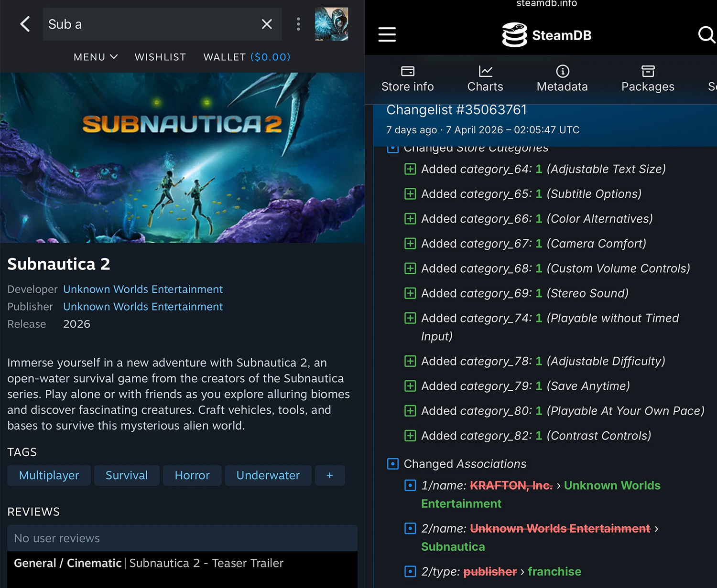Open the user profile avatar

331,24
